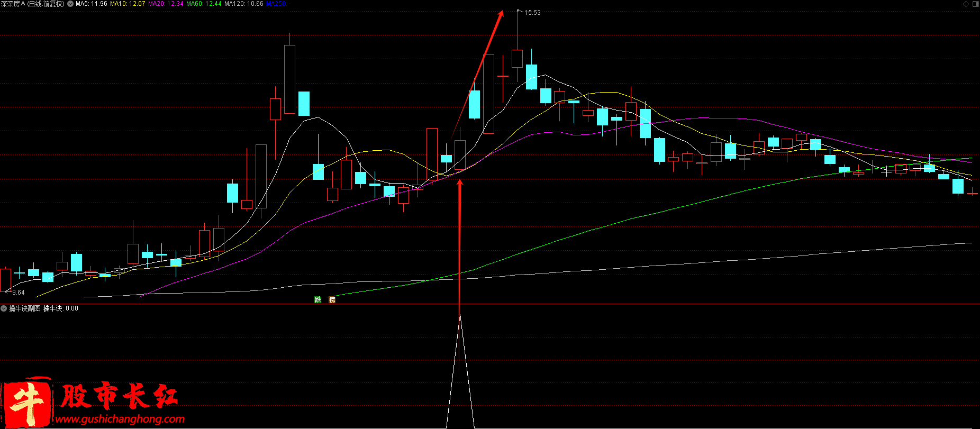Click the yellow MA10: 12.07 label
This screenshot has height=429, width=980.
click(x=128, y=4)
